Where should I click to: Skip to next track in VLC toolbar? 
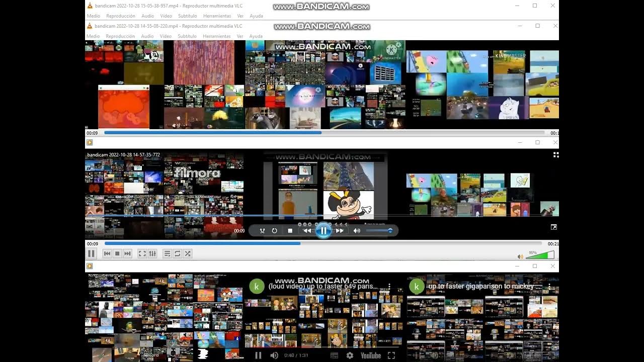coord(127,254)
